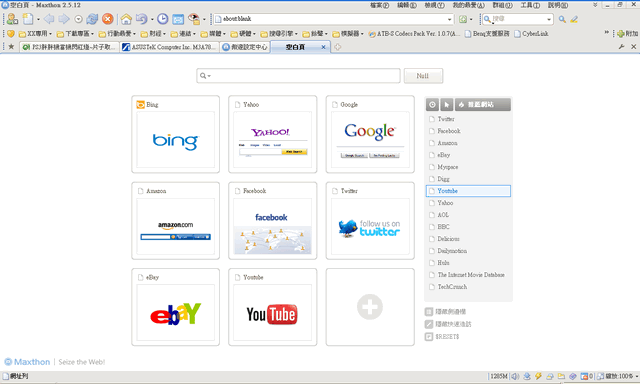Open the 編輯(E) menu

click(407, 5)
